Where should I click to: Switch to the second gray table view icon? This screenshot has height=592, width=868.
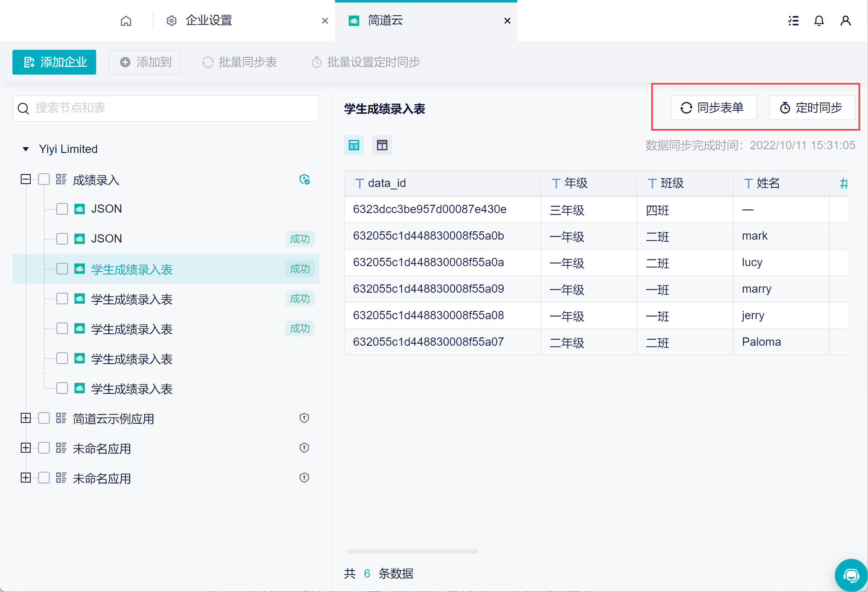(x=382, y=145)
